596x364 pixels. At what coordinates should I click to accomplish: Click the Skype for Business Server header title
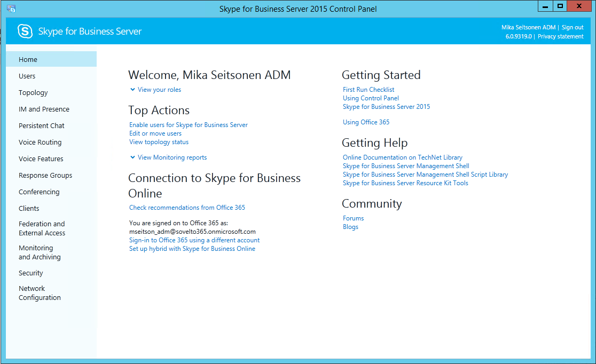90,31
